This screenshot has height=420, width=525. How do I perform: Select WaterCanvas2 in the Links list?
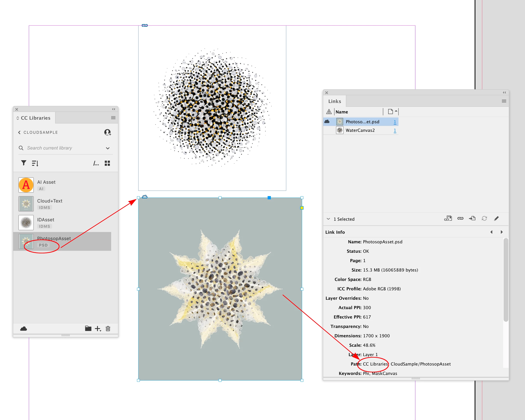coord(360,130)
